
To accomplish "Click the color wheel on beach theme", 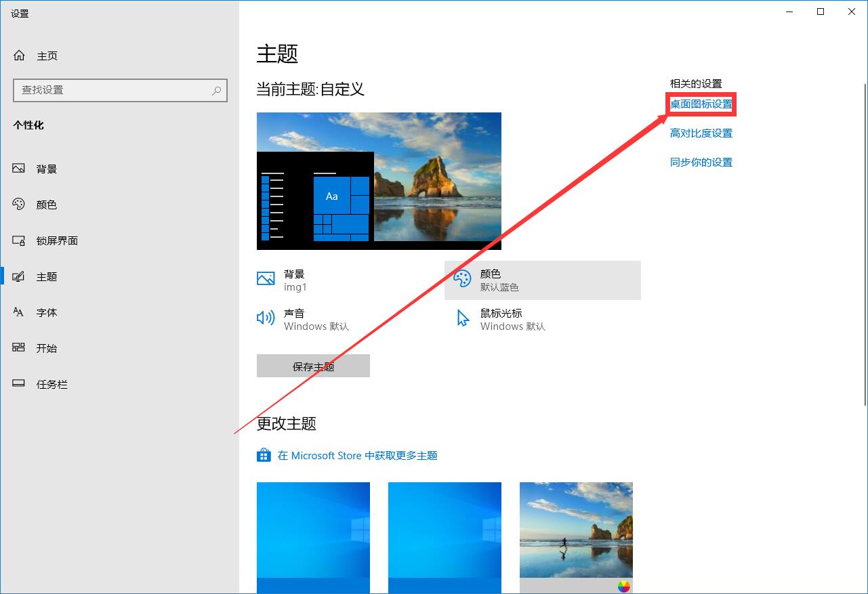I will (x=624, y=586).
